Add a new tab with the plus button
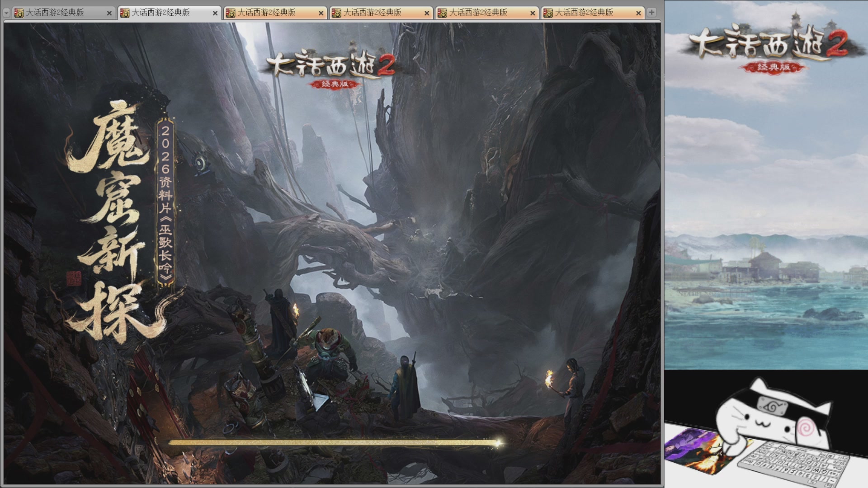The image size is (868, 488). 651,12
